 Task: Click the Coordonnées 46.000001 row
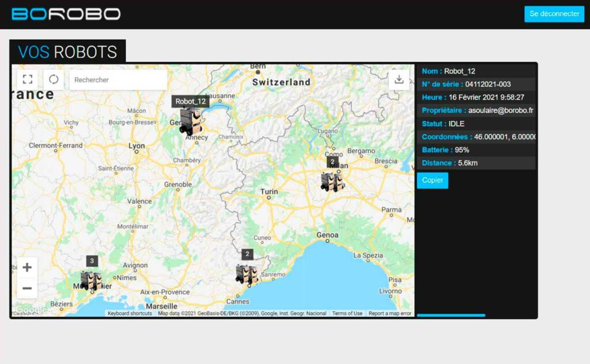[x=476, y=137]
